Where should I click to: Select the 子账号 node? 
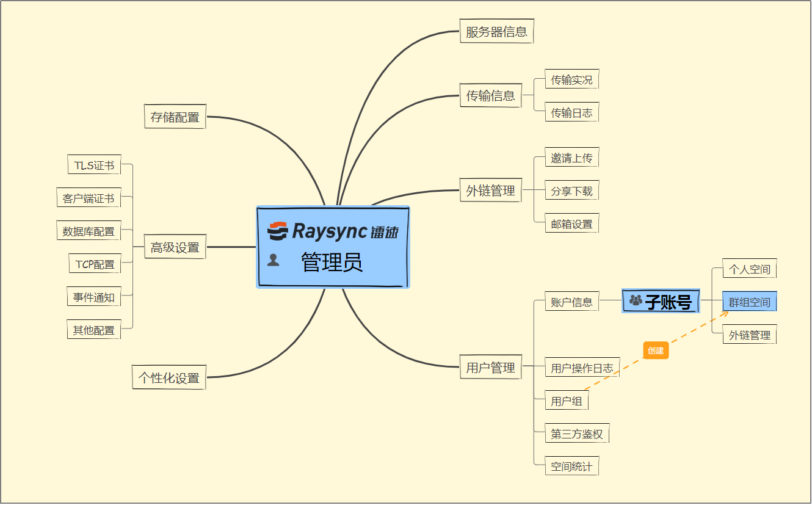coord(661,301)
